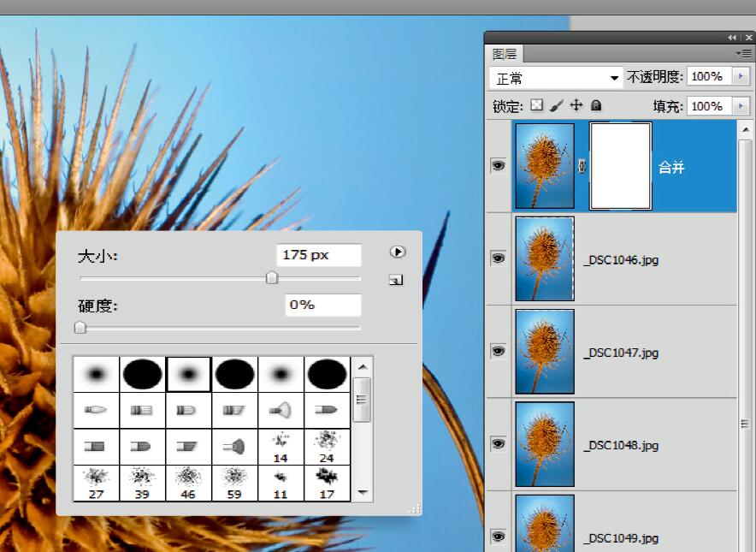Open the layers panel options menu
This screenshot has height=552, width=756.
coord(746,53)
